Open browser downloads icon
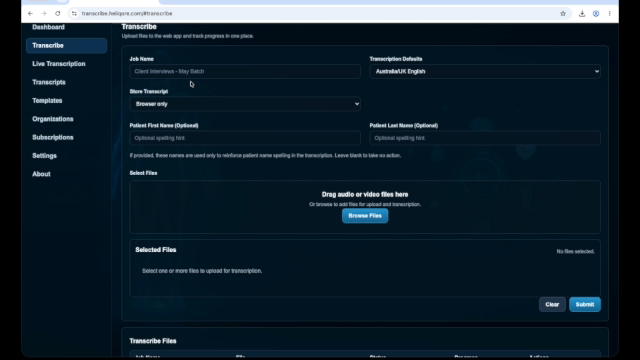640x360 pixels. [582, 13]
